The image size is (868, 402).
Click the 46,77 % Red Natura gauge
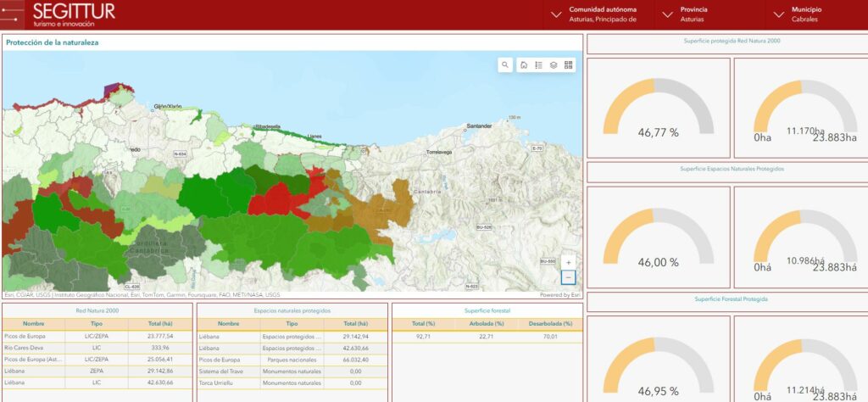tap(658, 110)
